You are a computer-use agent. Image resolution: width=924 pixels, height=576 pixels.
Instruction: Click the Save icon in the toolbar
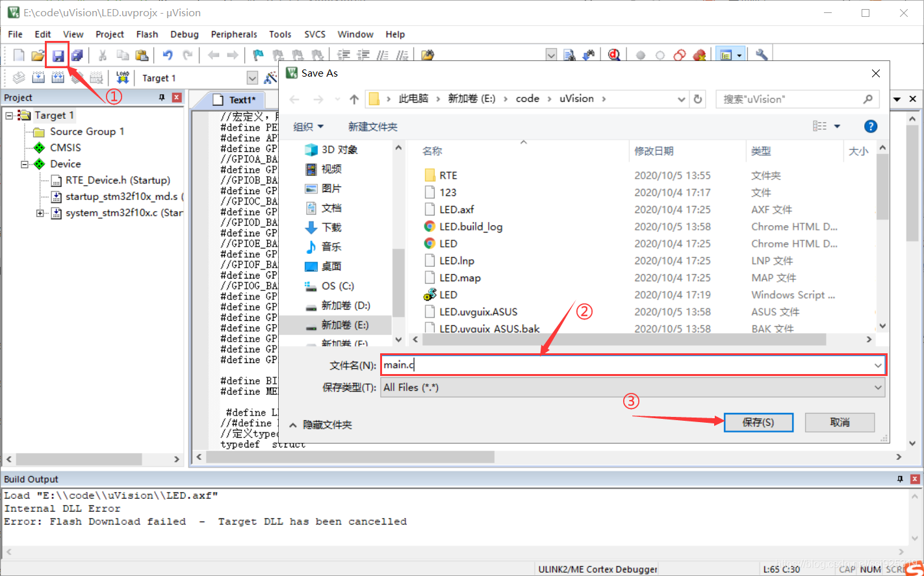tap(58, 56)
